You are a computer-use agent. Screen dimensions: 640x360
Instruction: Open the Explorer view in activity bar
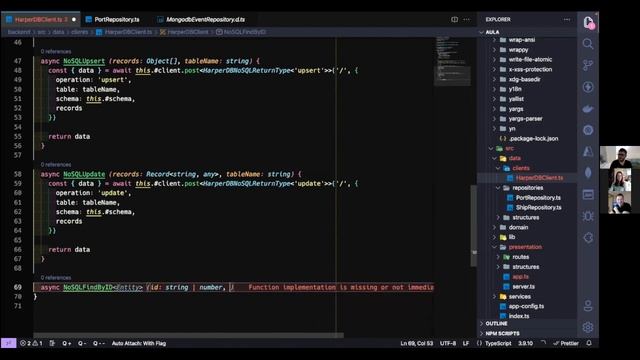(588, 22)
